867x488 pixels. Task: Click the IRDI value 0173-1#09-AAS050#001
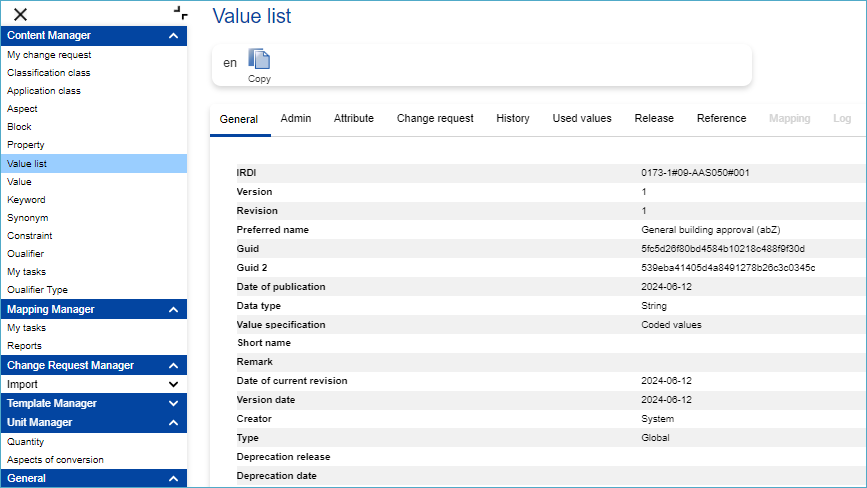(x=695, y=173)
